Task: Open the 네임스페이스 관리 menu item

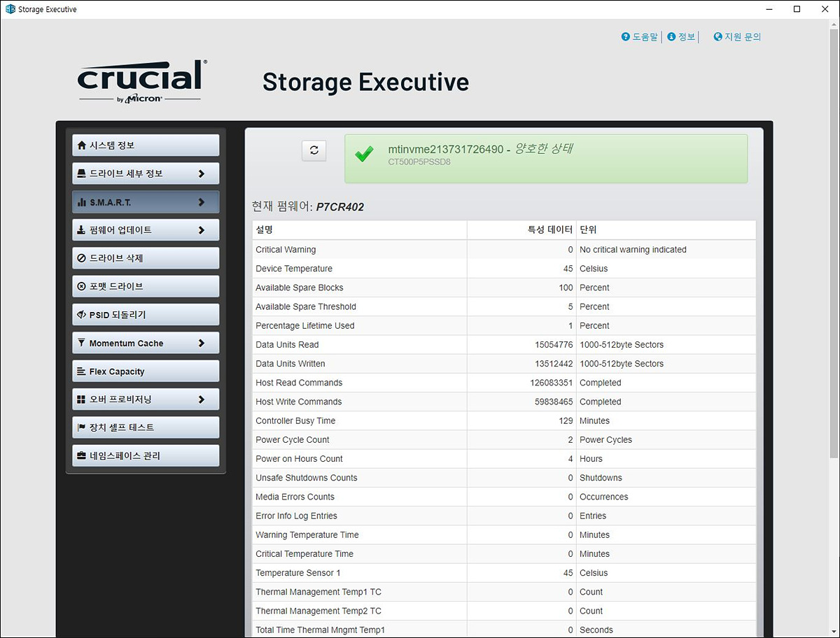Action: click(x=146, y=456)
